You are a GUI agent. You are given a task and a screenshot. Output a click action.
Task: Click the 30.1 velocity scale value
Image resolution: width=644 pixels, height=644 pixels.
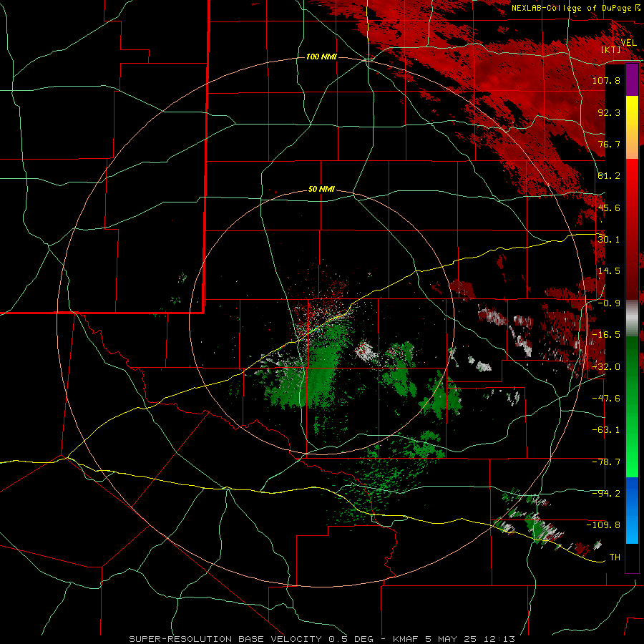click(609, 240)
